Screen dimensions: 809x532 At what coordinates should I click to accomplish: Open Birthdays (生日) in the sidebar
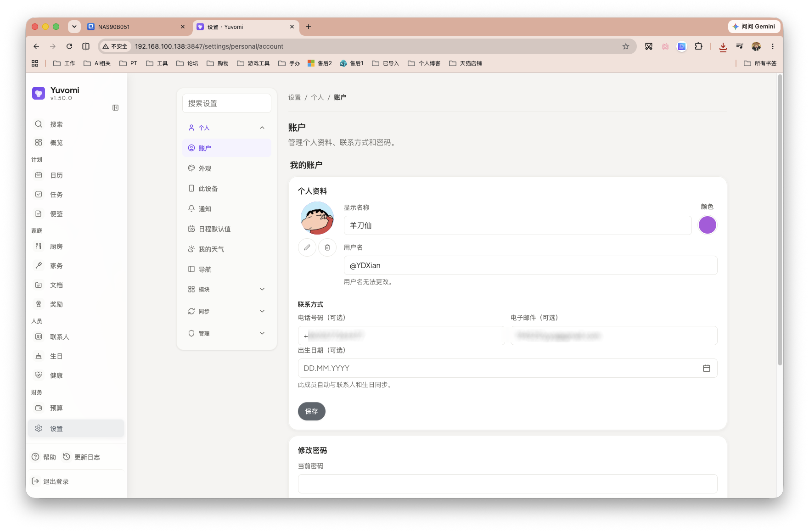click(x=76, y=356)
